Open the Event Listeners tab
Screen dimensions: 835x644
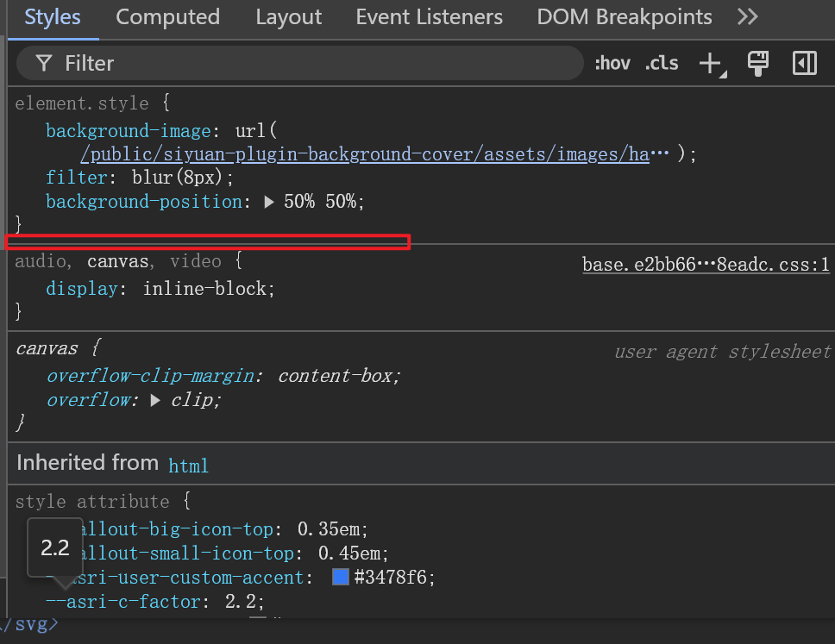coord(429,16)
